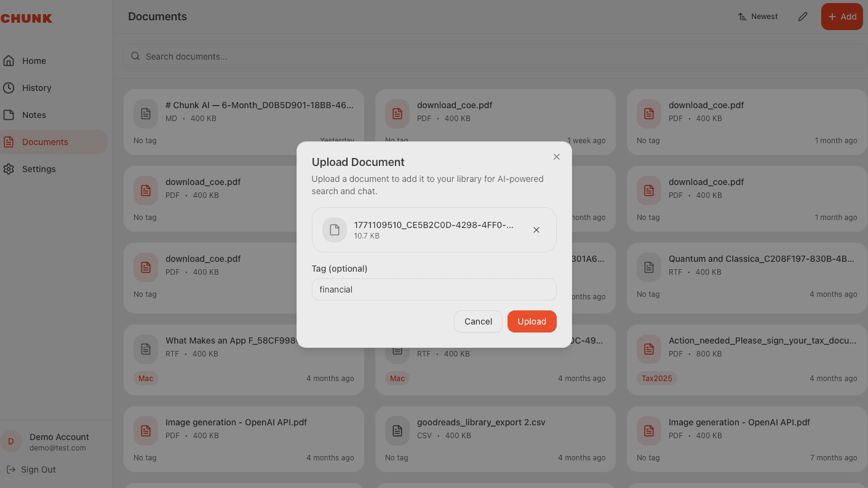Image resolution: width=868 pixels, height=488 pixels.
Task: Select the Tax2025 tag filter
Action: pyautogui.click(x=657, y=378)
